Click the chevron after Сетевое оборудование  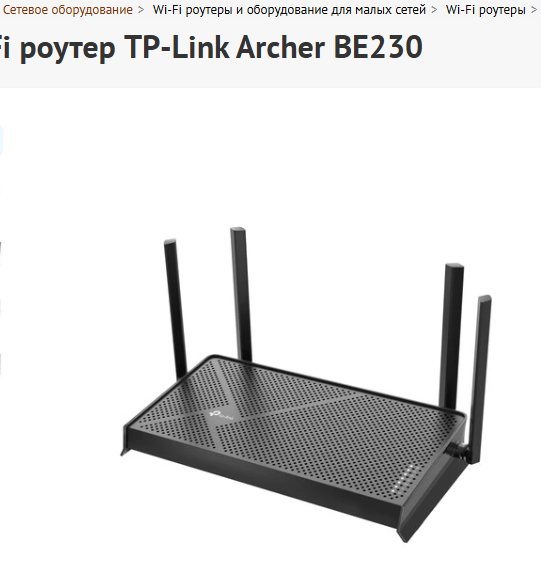pyautogui.click(x=141, y=10)
